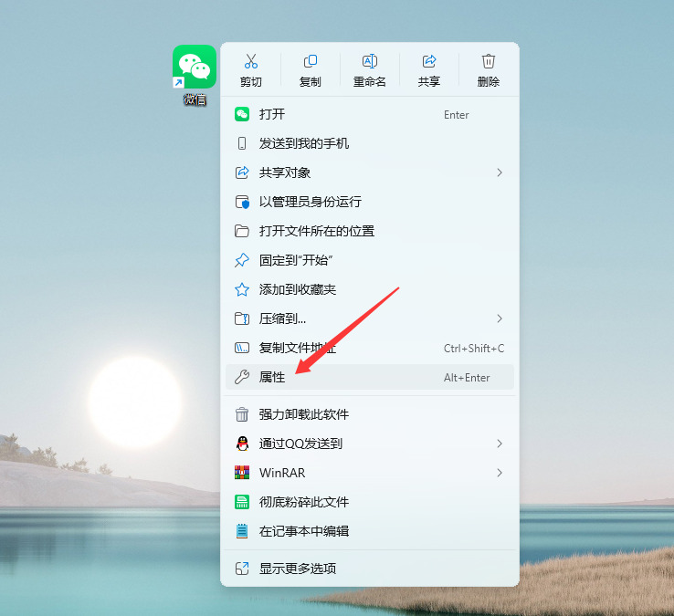
Task: Select 打开文件所在的位置 menu entry
Action: [370, 231]
